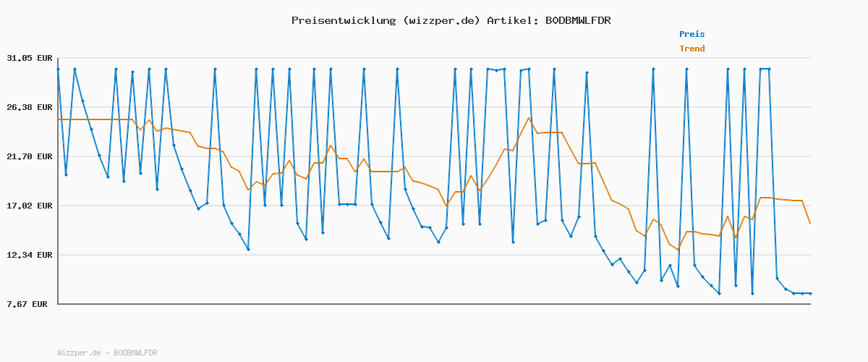Click the 12.34 EUR axis label
This screenshot has height=362, width=868.
[30, 255]
